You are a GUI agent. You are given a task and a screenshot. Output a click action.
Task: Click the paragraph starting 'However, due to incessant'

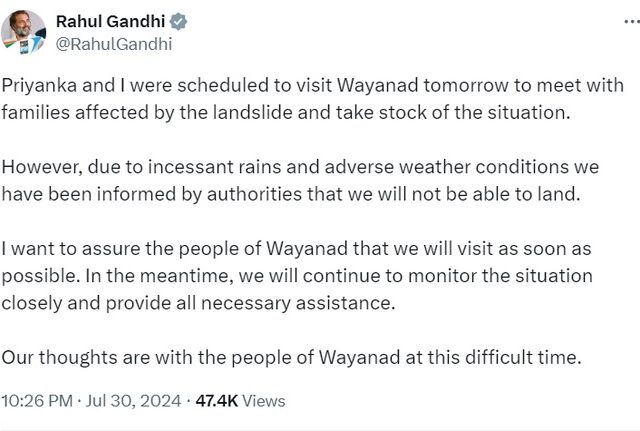click(x=300, y=180)
